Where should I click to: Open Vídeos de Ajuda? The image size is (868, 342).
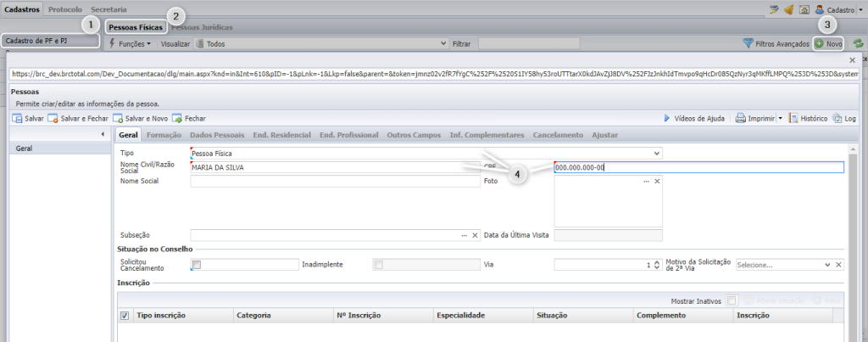[693, 119]
